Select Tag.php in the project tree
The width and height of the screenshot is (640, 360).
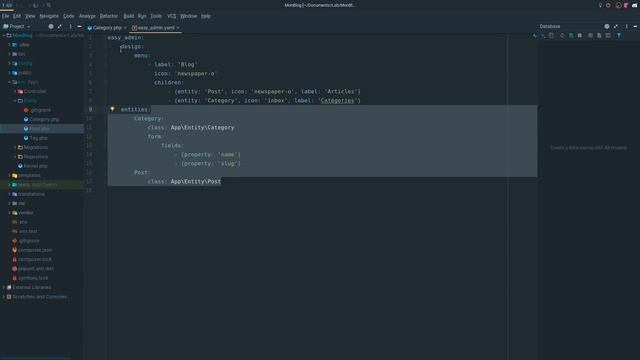click(x=38, y=138)
